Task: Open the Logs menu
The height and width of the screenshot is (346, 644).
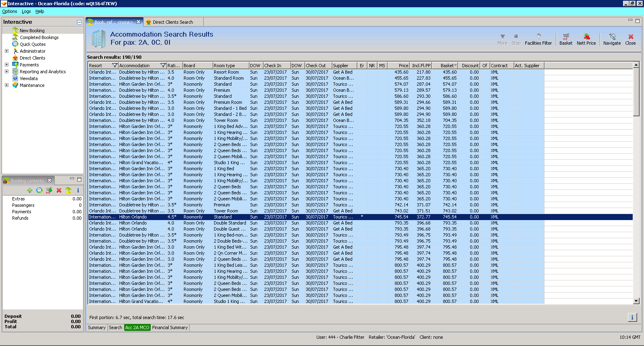Action: pyautogui.click(x=26, y=11)
